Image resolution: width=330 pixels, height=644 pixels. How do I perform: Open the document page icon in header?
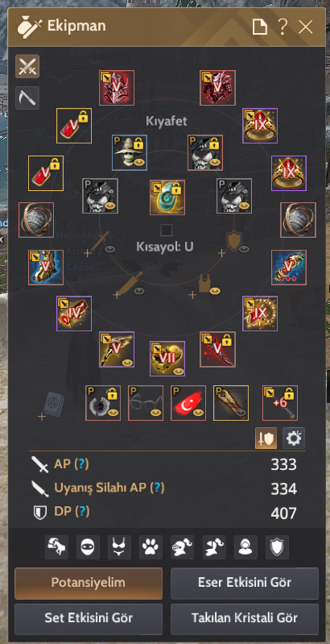click(x=260, y=27)
